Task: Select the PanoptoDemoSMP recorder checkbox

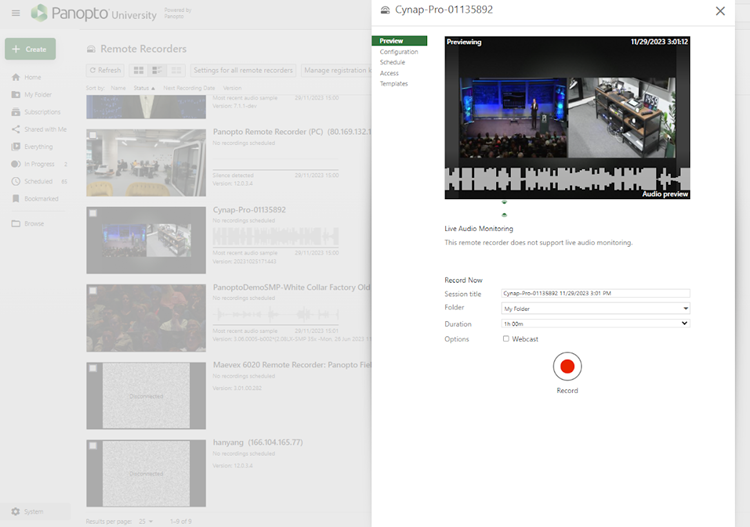Action: [x=93, y=291]
